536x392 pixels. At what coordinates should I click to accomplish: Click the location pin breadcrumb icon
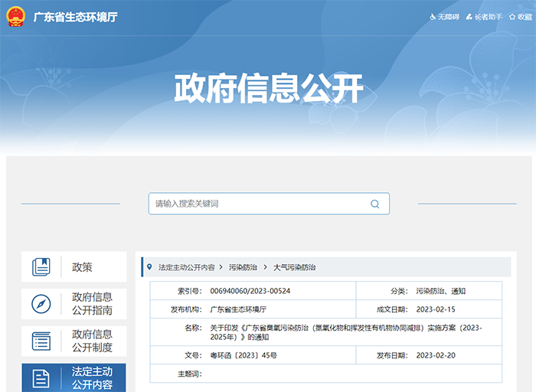pyautogui.click(x=149, y=267)
